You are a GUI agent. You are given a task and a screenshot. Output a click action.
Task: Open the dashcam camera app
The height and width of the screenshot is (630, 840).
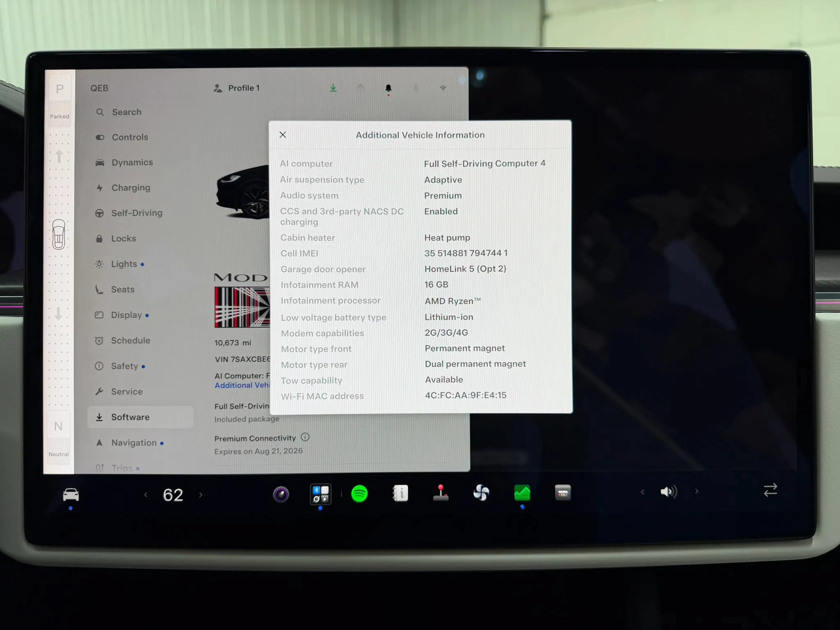point(281,494)
